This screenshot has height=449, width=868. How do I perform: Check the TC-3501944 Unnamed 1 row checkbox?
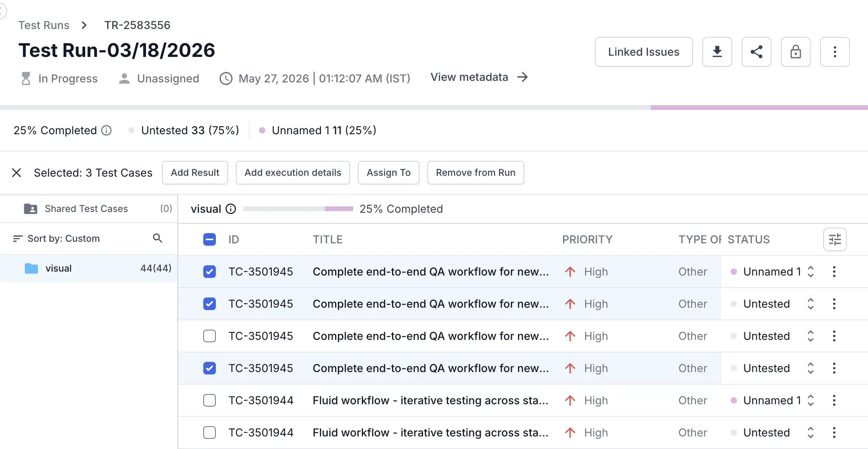210,400
